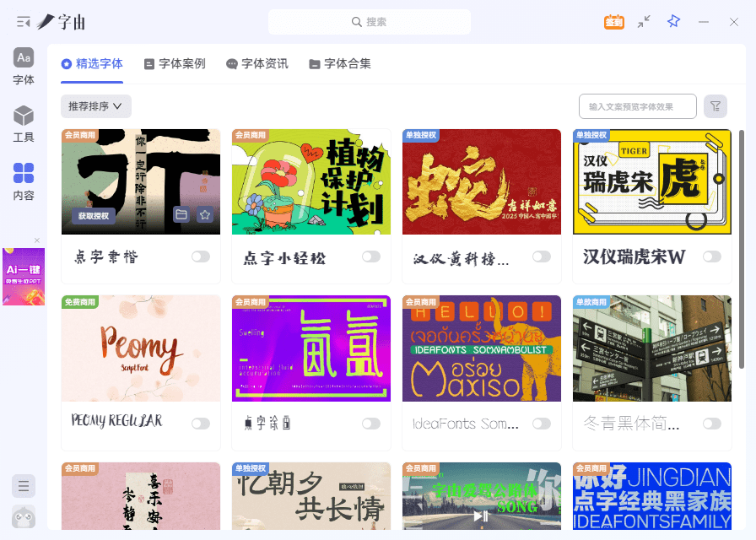Select the 字体 icon in the left sidebar
756x540 pixels.
pos(23,67)
